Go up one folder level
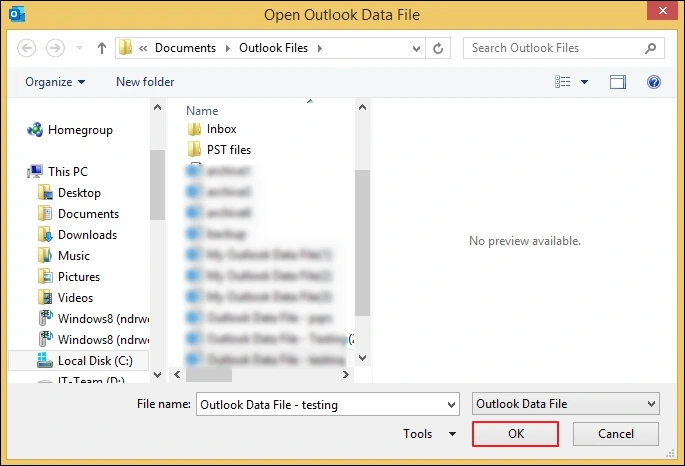 102,48
